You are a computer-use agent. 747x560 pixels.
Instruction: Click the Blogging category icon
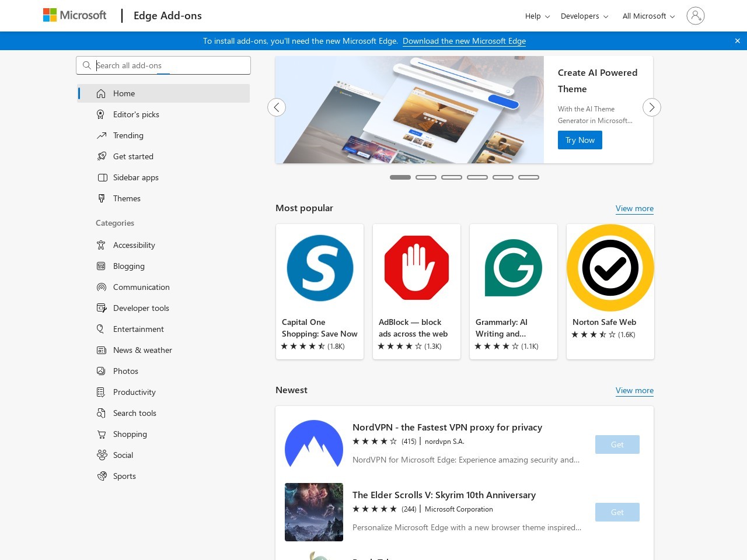[102, 266]
